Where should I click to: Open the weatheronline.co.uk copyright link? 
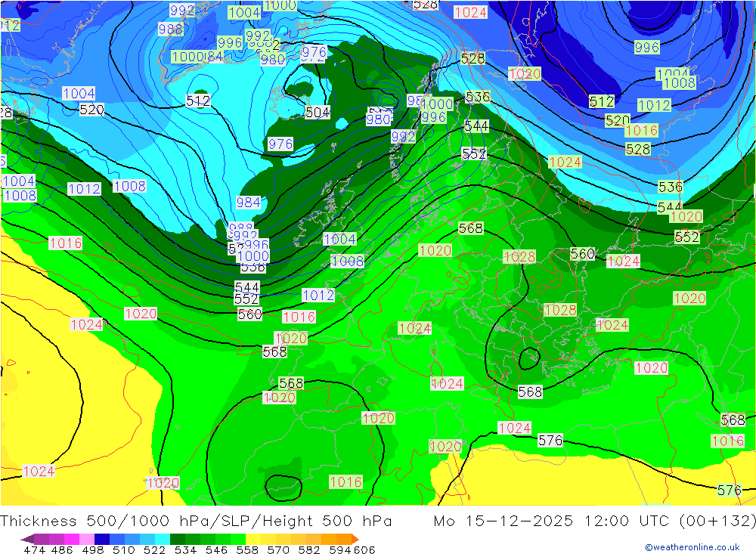click(692, 546)
